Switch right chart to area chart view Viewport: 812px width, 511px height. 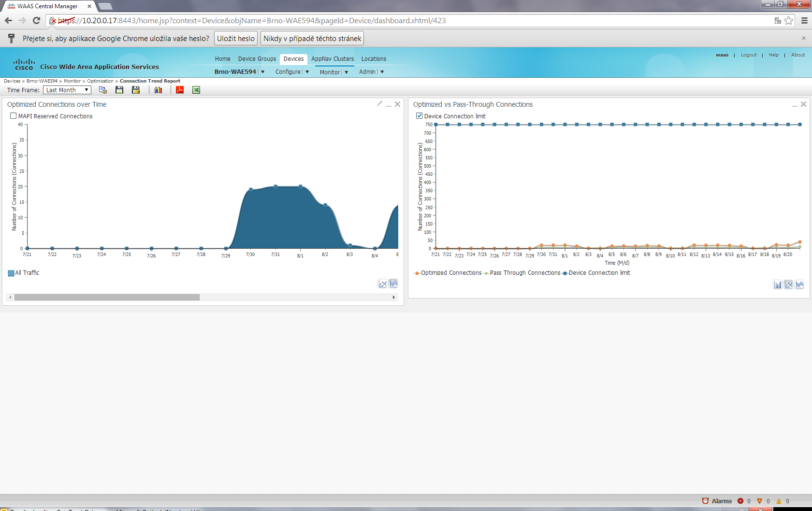tap(800, 284)
